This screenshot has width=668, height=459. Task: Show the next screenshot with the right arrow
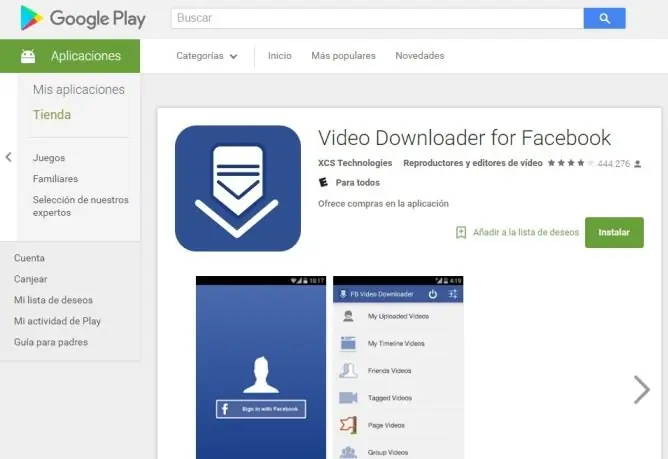tap(641, 390)
